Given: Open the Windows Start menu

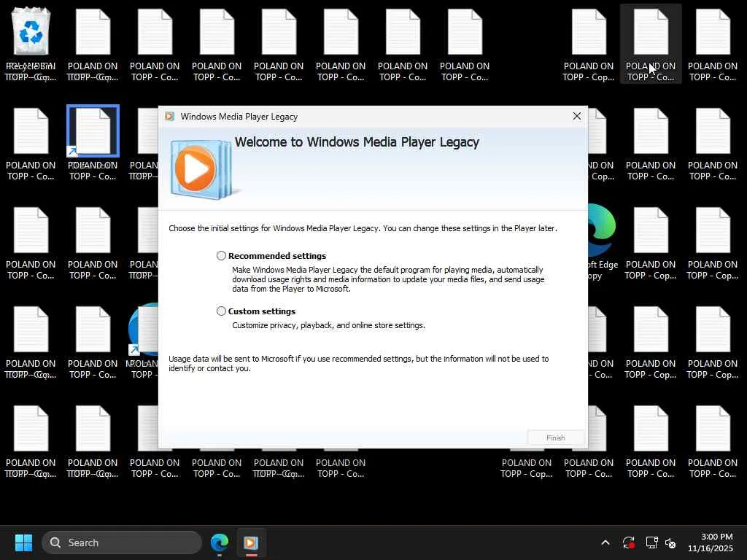Looking at the screenshot, I should [x=23, y=542].
